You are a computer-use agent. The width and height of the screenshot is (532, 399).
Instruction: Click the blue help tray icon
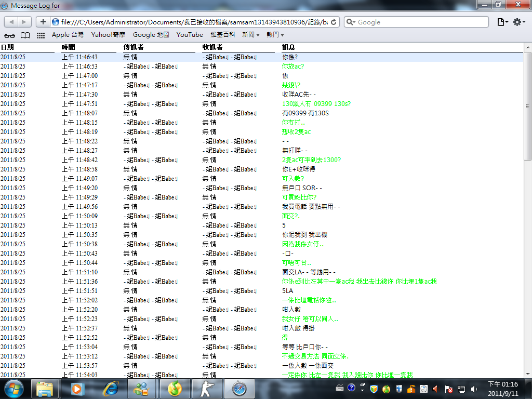[352, 388]
